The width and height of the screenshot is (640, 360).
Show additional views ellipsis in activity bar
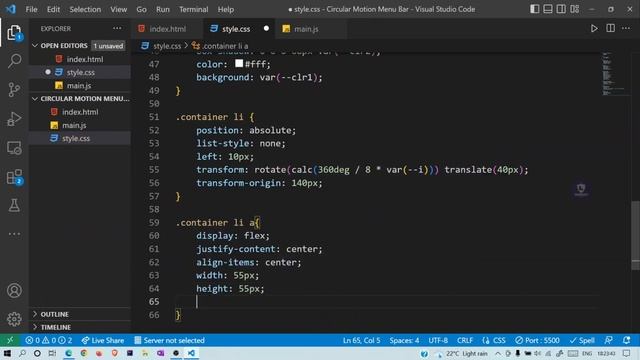coord(14,234)
